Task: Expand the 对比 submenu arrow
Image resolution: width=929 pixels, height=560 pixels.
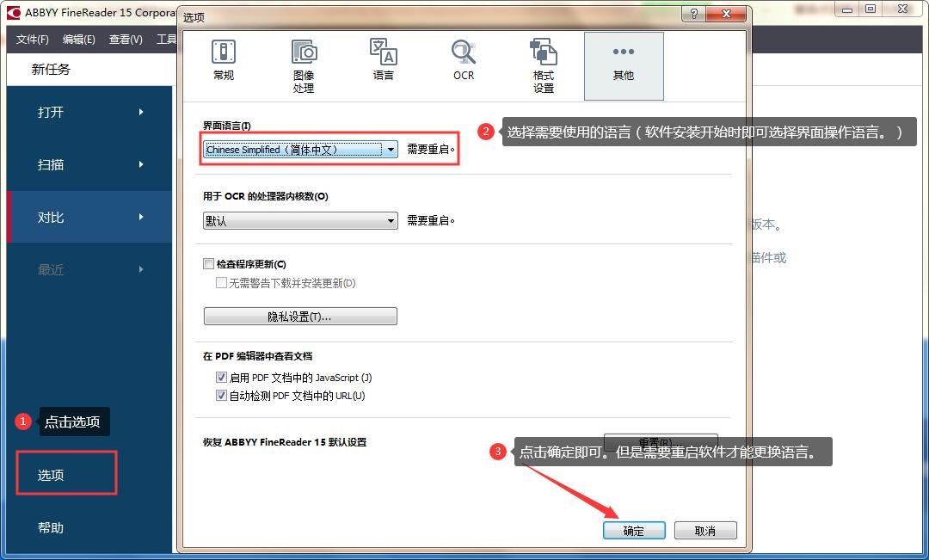Action: tap(141, 217)
